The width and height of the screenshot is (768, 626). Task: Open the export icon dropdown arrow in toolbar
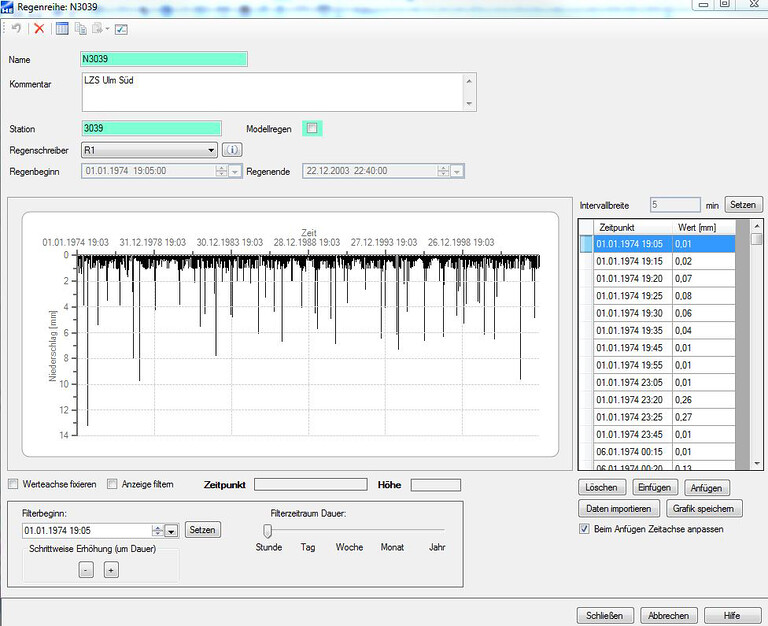(107, 29)
